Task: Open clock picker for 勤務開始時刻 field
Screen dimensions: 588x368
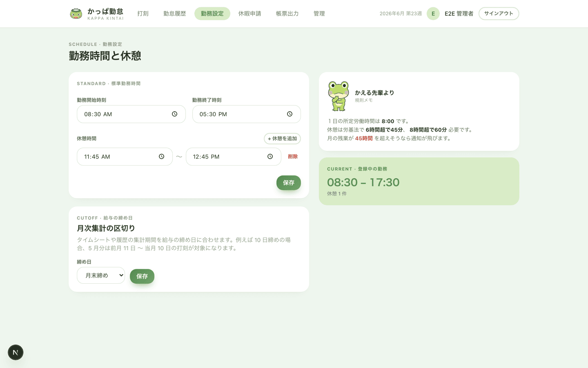Action: pos(174,114)
